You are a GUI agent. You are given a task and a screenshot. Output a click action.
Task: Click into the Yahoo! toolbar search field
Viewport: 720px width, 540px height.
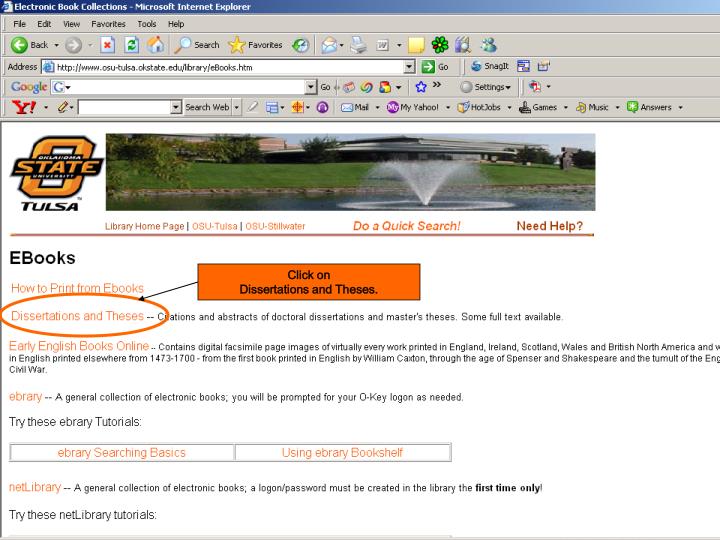[x=124, y=107]
